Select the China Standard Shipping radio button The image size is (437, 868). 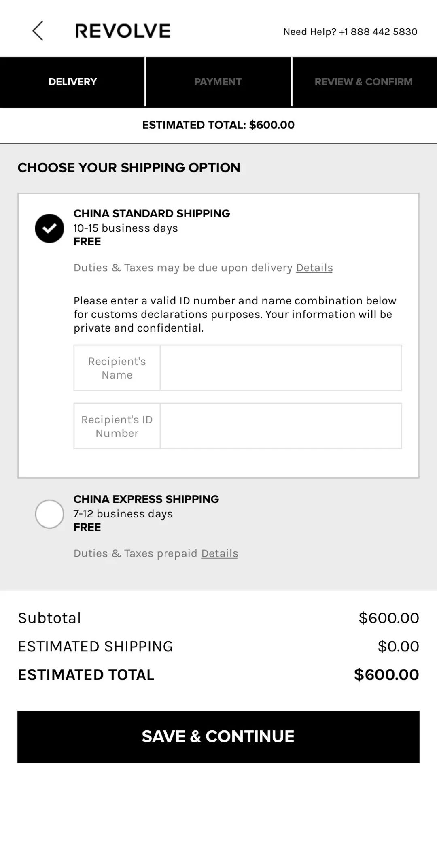coord(49,228)
